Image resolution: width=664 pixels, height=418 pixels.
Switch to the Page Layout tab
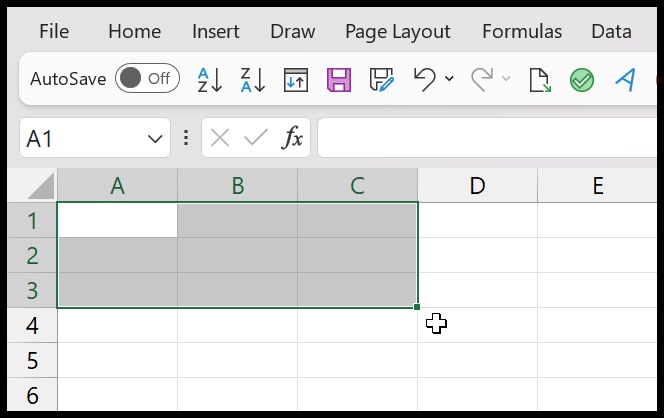pos(397,31)
